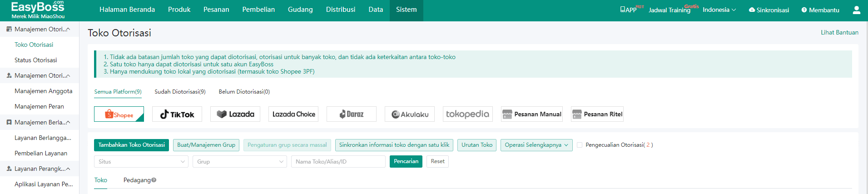This screenshot has width=868, height=194.
Task: Open the Grup dropdown
Action: tap(240, 162)
